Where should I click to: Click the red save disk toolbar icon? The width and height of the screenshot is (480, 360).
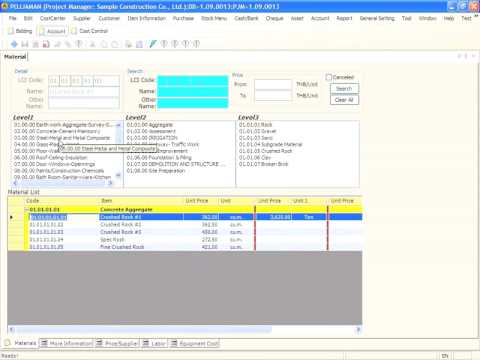46,44
